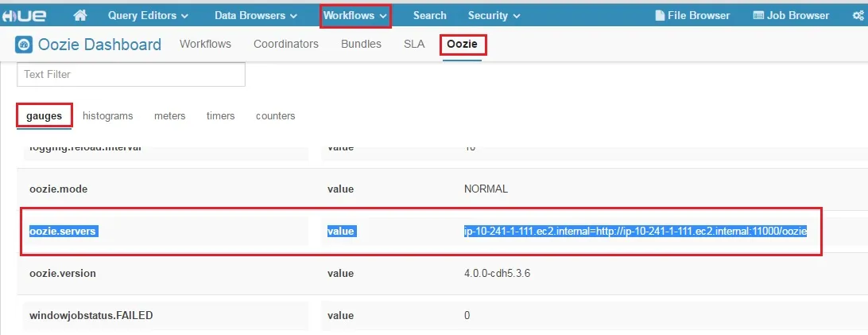Switch to the Bundles tab

[x=361, y=44]
